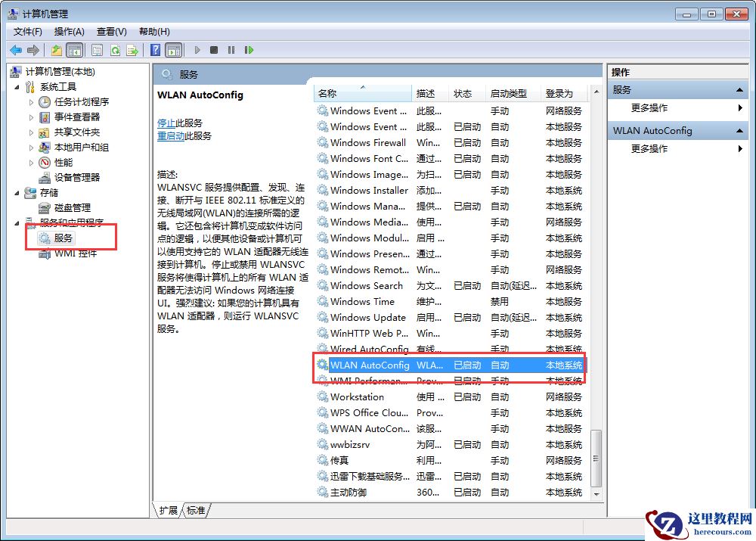The width and height of the screenshot is (756, 541).
Task: Switch to the 标准 tab
Action: pyautogui.click(x=195, y=510)
